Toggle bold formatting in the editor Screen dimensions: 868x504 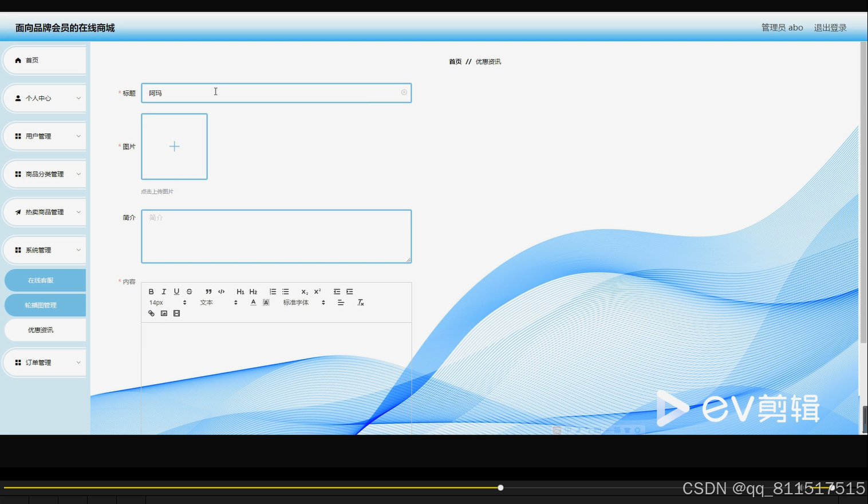coord(151,292)
